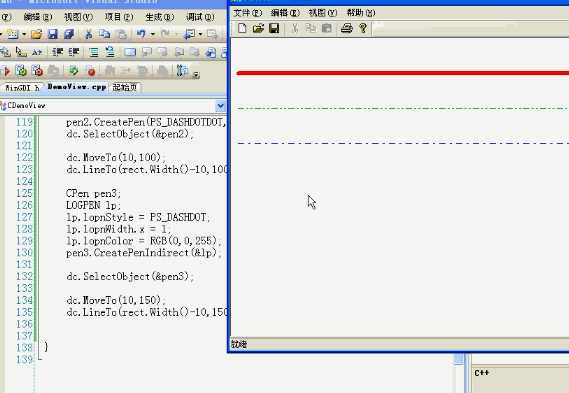Screen dimensions: 569x393
Task: Open 视图 menu in Demo app window
Action: pos(323,13)
